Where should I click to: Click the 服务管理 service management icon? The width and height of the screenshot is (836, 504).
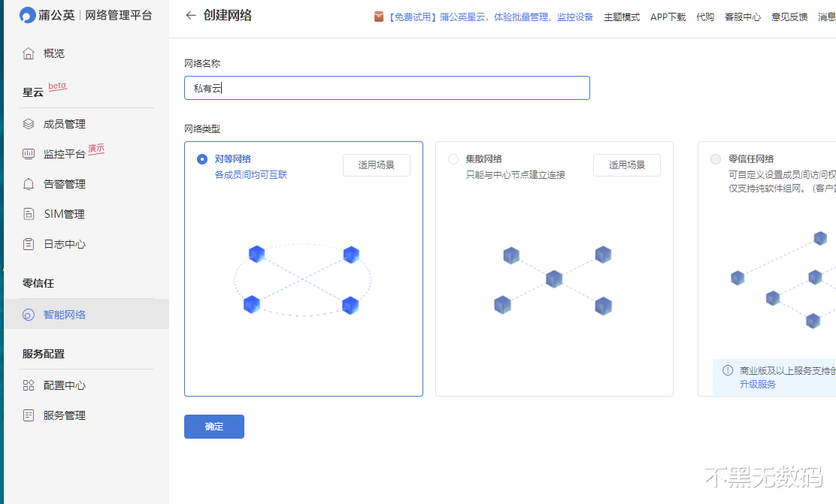(x=29, y=415)
